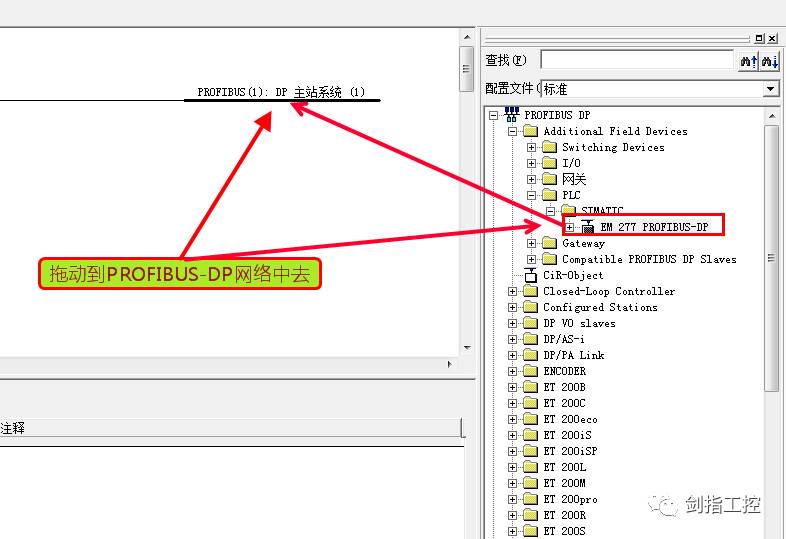Viewport: 786px width, 539px height.
Task: Click the Compatible PROFIBUS DP Slaves folder icon
Action: point(549,259)
